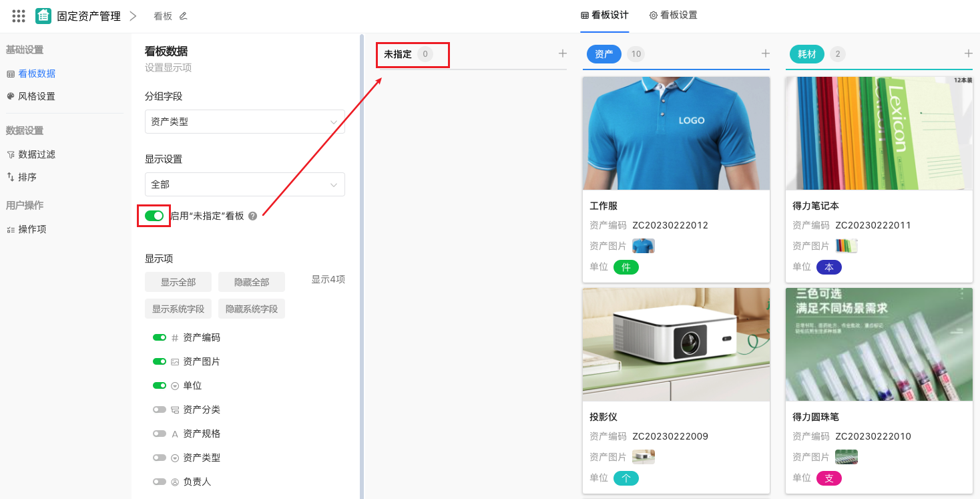Open the app launcher grid icon
This screenshot has height=499, width=980.
[19, 16]
